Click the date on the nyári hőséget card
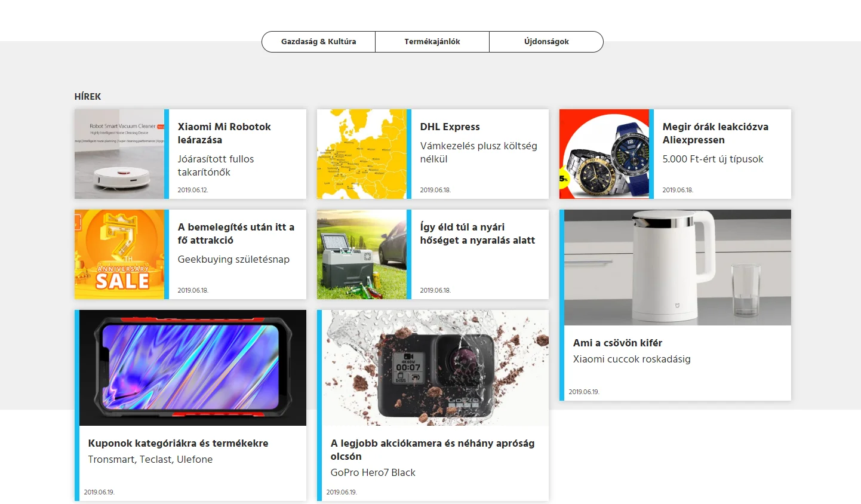861x504 pixels. click(435, 290)
